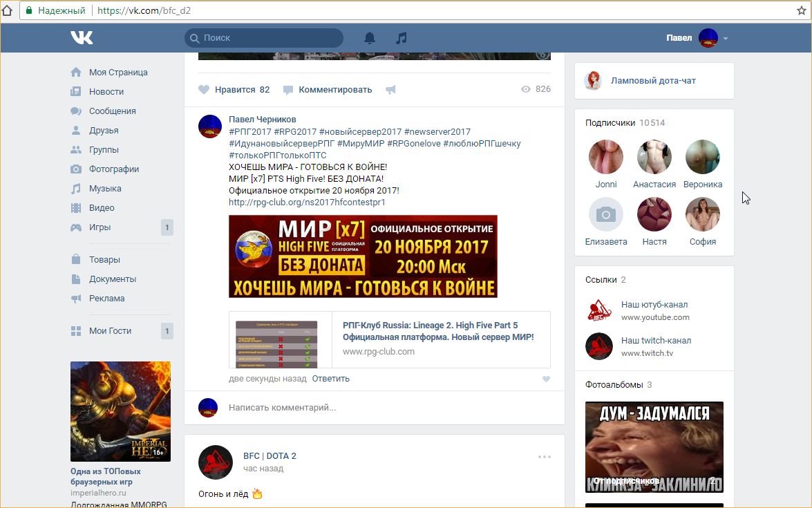Click the comment bubble icon
Viewport: 812px width, 508px height.
click(288, 90)
